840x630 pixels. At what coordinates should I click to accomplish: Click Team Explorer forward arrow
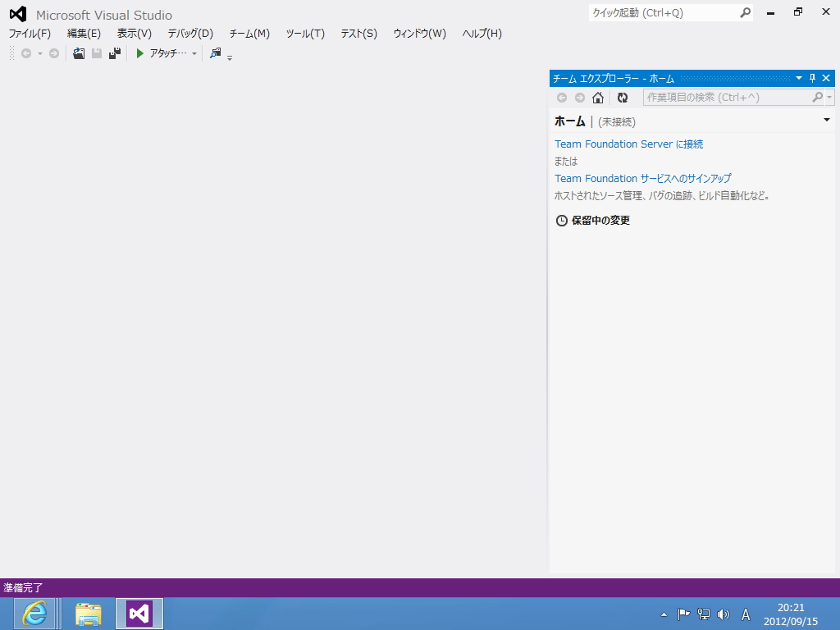(x=580, y=98)
